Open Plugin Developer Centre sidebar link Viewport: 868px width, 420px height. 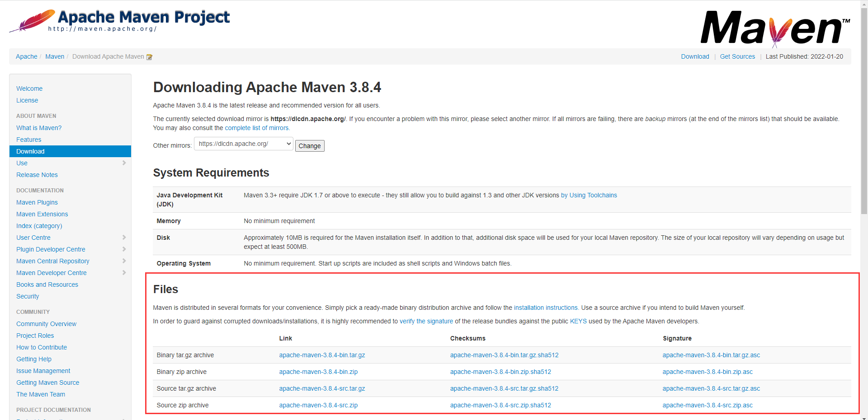point(51,249)
